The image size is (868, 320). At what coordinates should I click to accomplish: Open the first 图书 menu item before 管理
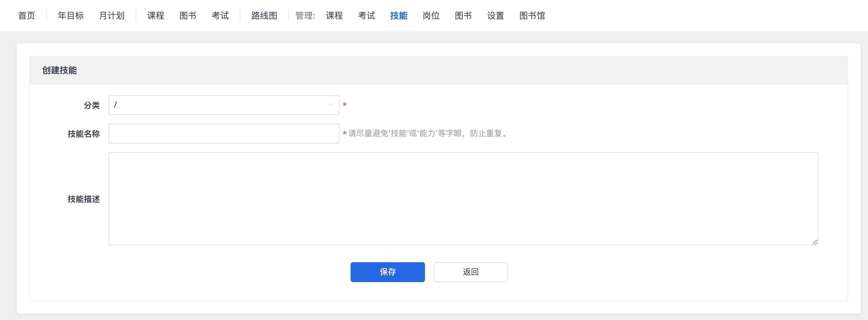tap(188, 16)
